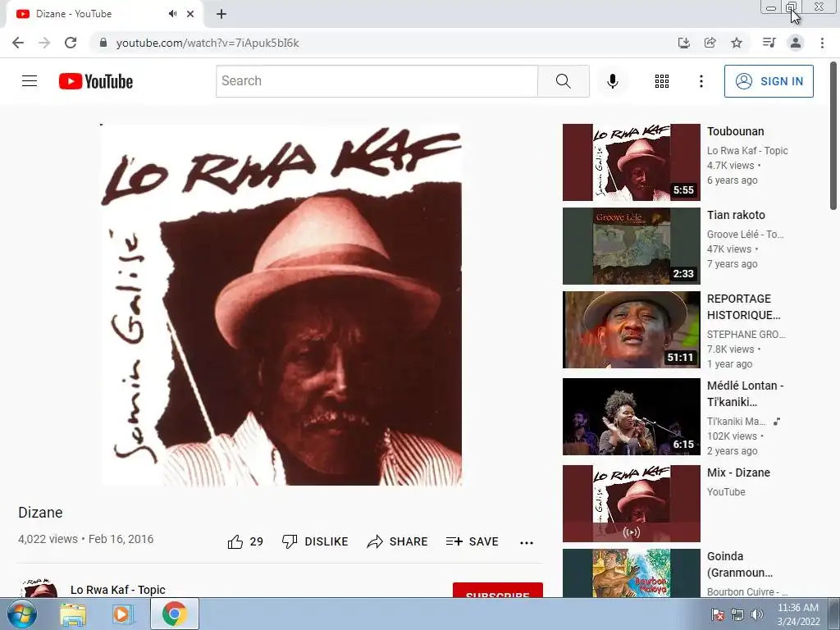Click the SHARE button
The image size is (840, 630).
398,541
